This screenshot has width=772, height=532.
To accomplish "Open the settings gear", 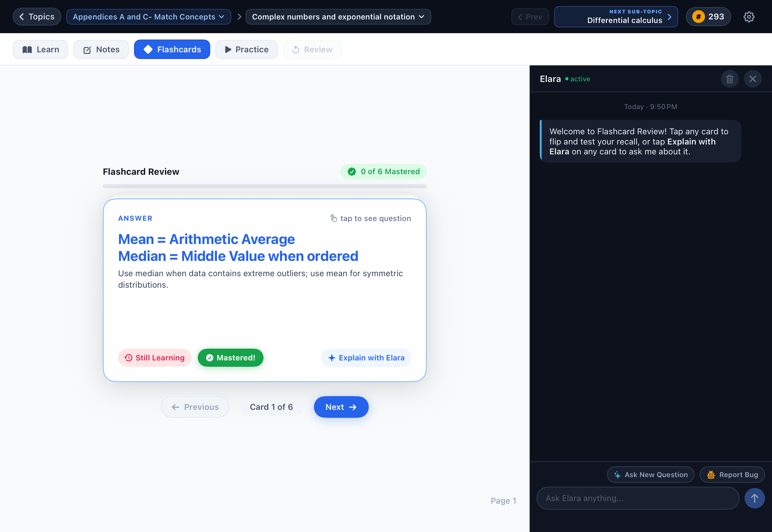I will [749, 17].
